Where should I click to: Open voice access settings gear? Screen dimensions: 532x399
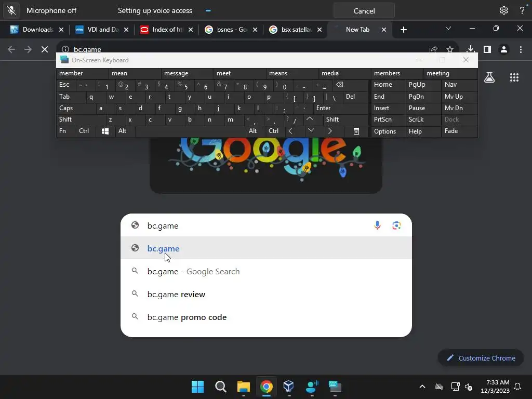504,10
